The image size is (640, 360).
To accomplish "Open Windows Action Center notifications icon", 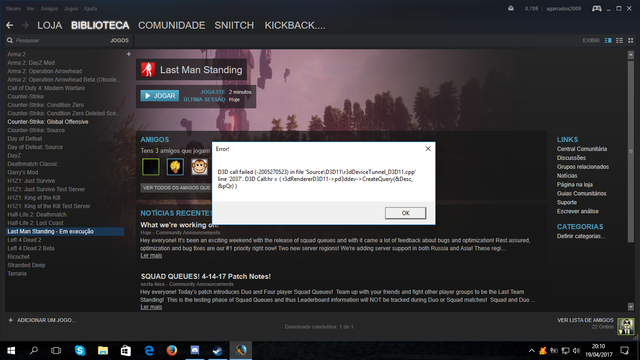I will (x=624, y=350).
